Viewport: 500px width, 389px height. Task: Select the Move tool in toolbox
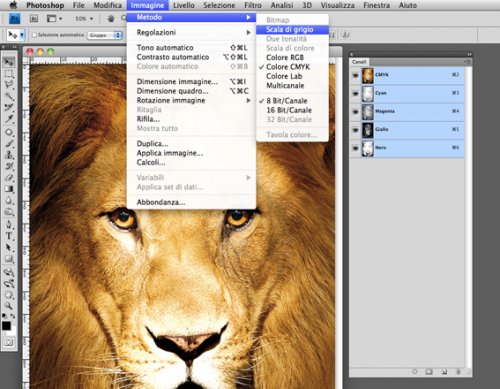click(9, 62)
